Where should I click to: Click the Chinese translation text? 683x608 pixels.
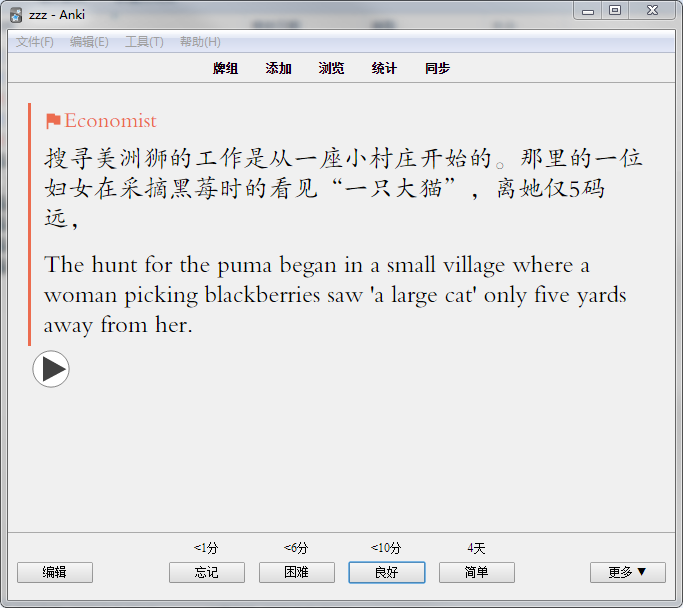(x=343, y=188)
